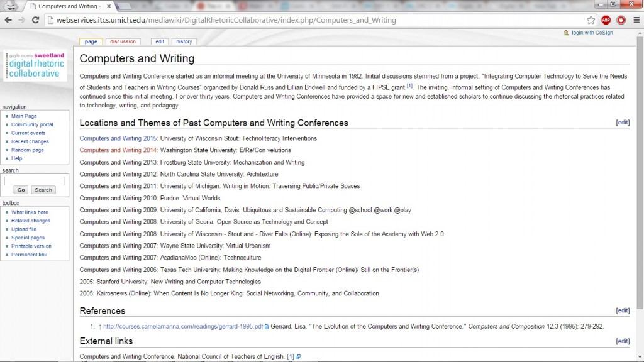This screenshot has width=644, height=362.
Task: Click the browser forward arrow
Action: 22,20
